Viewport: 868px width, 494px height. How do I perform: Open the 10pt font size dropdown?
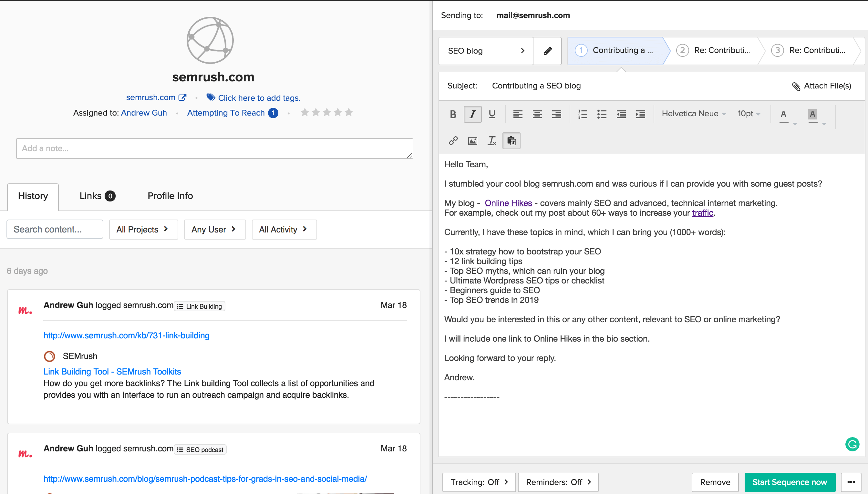(x=749, y=114)
